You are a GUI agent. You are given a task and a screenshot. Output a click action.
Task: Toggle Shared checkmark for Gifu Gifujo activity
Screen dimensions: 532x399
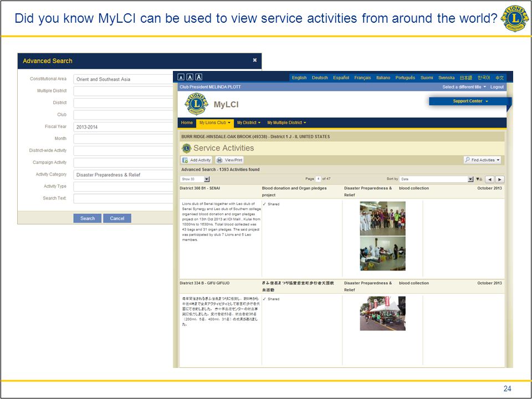(x=264, y=299)
